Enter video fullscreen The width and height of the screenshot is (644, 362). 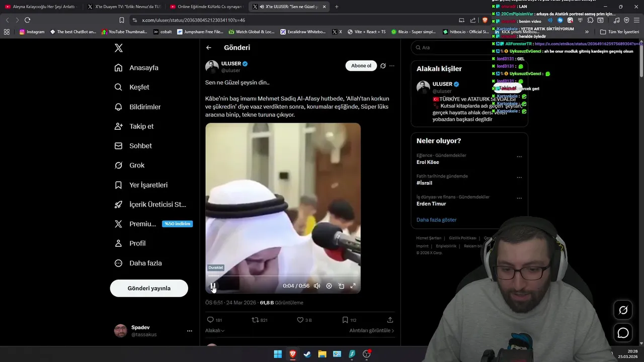coord(353,286)
